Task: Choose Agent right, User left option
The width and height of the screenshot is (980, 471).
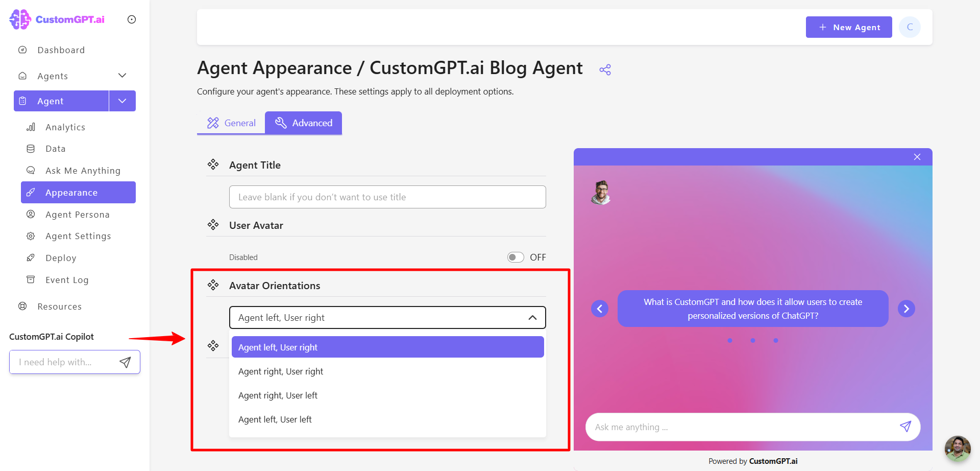Action: (387, 395)
